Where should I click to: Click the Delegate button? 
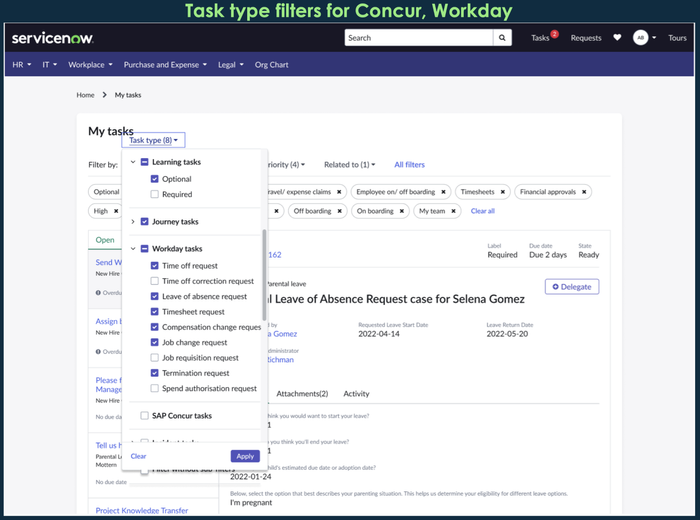pos(572,287)
